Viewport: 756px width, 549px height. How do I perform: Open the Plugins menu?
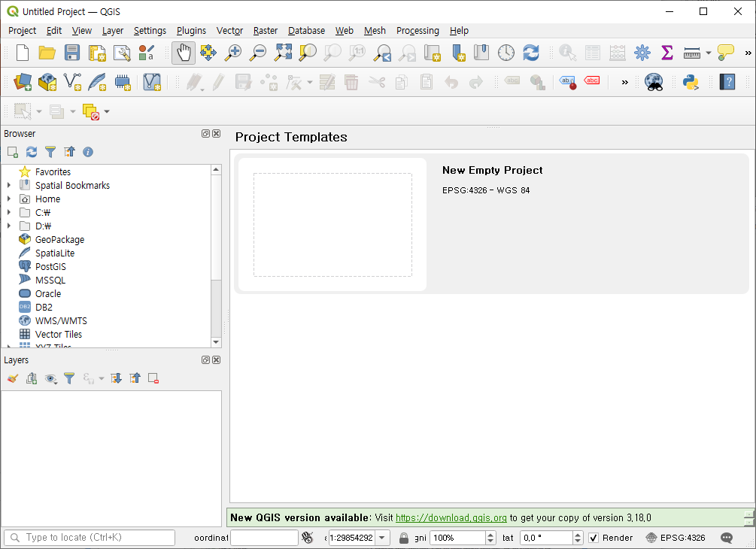(191, 30)
